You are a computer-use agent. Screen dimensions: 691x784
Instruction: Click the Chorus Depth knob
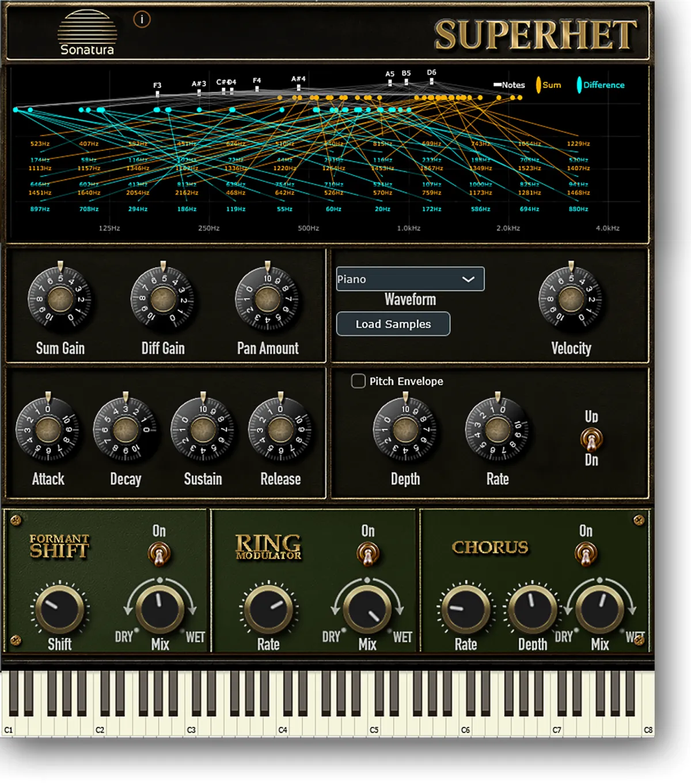(x=532, y=609)
